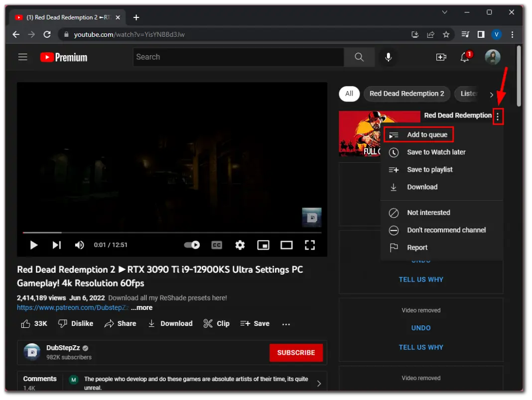Click the Create video icon
532x400 pixels.
click(441, 57)
